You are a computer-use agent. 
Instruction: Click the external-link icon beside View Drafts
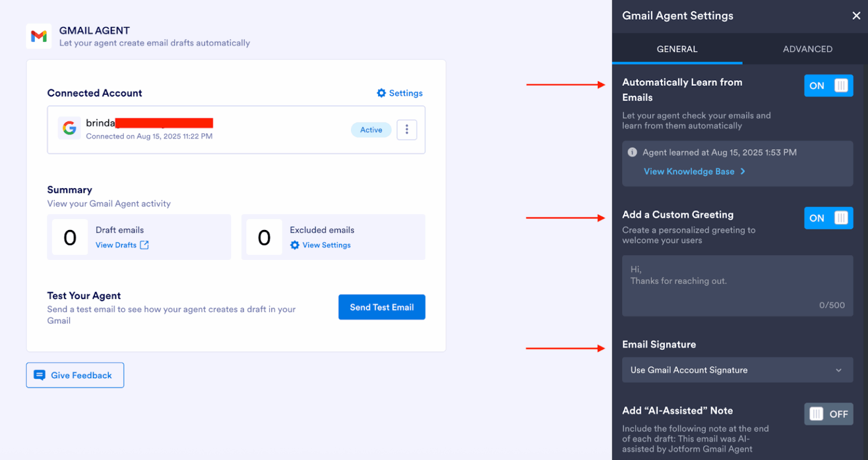pos(145,245)
